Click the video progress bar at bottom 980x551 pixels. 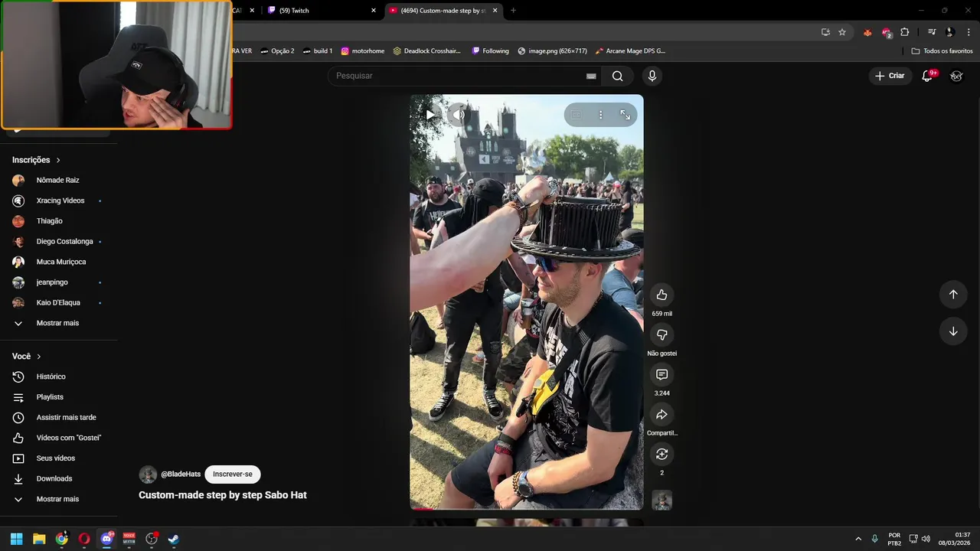point(527,508)
